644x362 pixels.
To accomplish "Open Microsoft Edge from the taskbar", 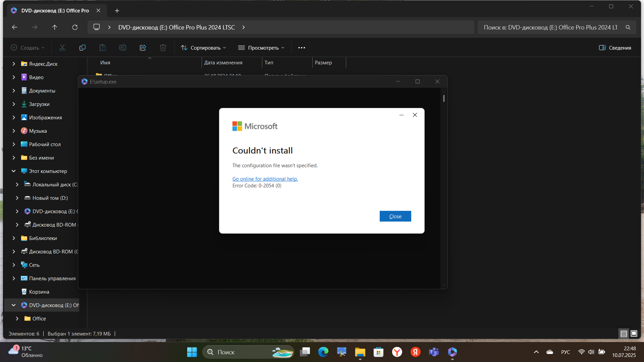I will 323,352.
